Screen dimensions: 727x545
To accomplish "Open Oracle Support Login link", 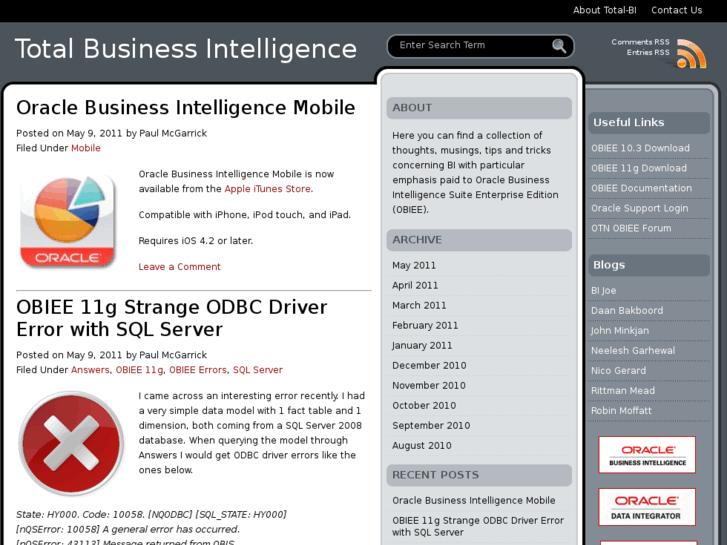I will click(639, 208).
